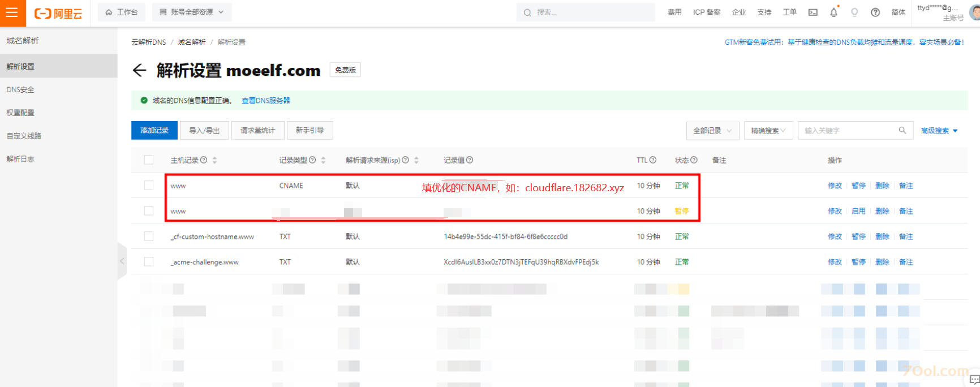Open the 全部记录 filter dropdown
This screenshot has width=980, height=387.
tap(712, 131)
